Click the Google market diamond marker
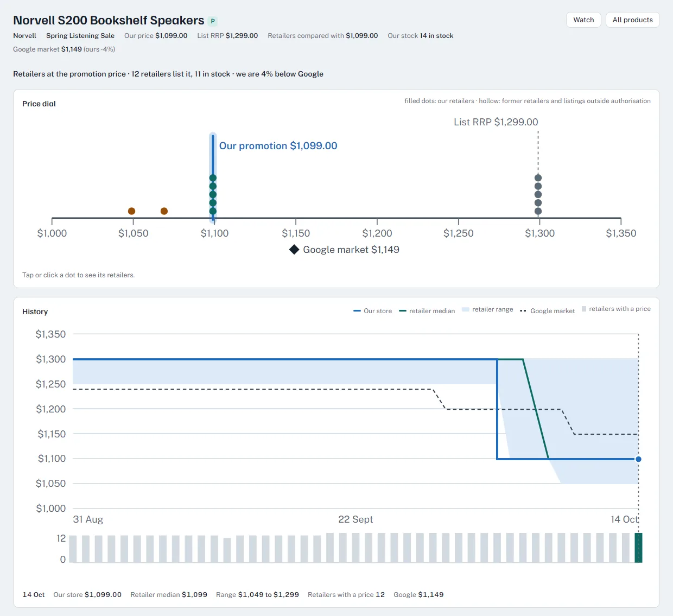The width and height of the screenshot is (673, 616). click(x=294, y=250)
